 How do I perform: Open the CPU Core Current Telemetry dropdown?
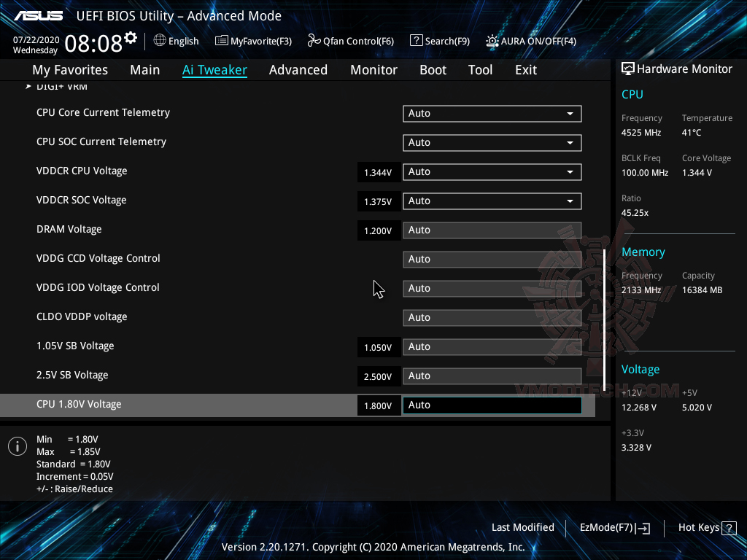coord(492,114)
